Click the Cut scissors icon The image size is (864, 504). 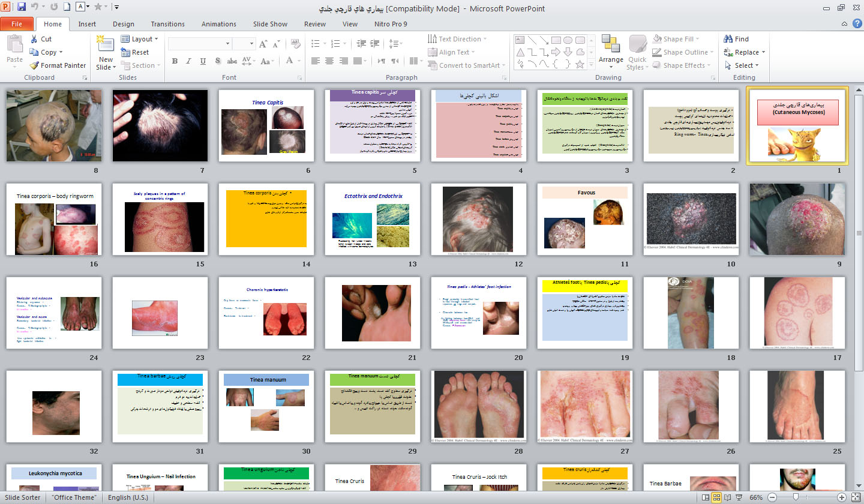tap(34, 39)
